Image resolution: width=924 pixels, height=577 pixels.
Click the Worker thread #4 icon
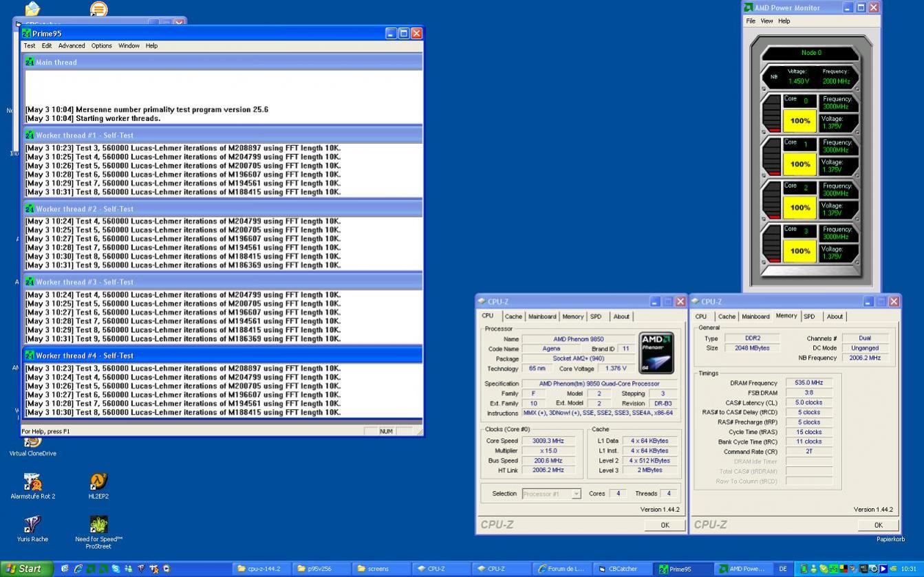point(30,355)
